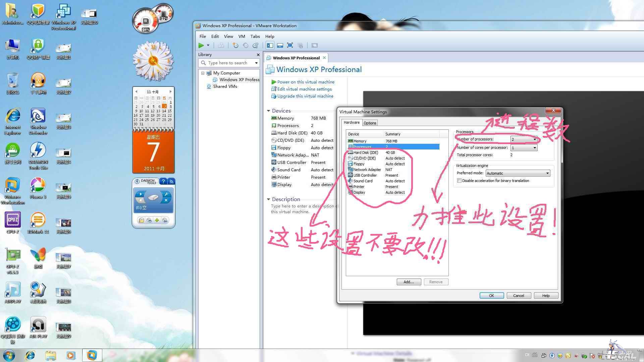Open the VM menu
This screenshot has width=644, height=362.
tap(241, 36)
